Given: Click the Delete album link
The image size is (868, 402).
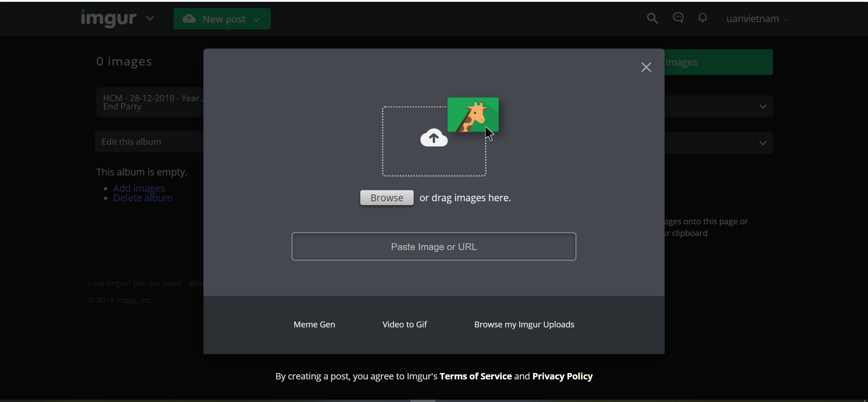Looking at the screenshot, I should [x=142, y=198].
